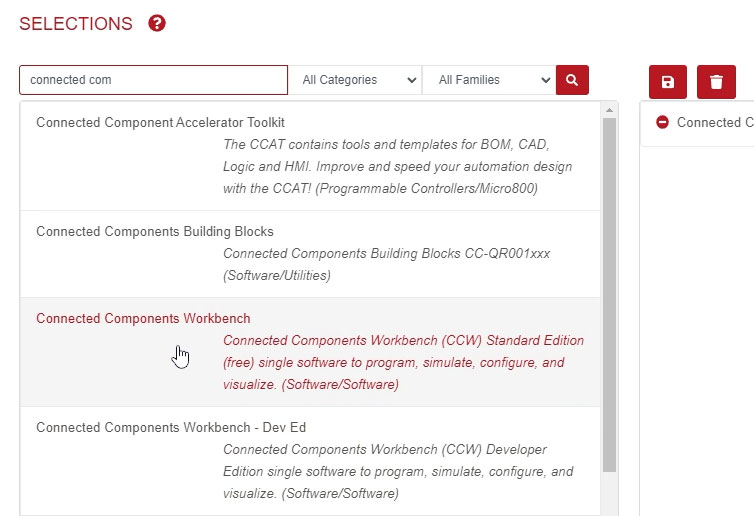The image size is (754, 516).
Task: Click the red search magnifier button
Action: click(572, 80)
